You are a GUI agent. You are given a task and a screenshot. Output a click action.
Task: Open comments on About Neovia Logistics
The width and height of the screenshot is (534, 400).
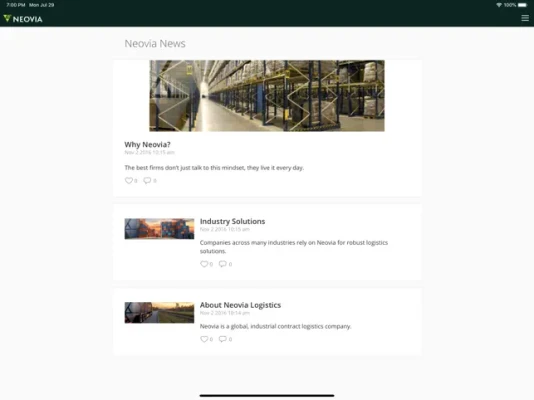[223, 339]
